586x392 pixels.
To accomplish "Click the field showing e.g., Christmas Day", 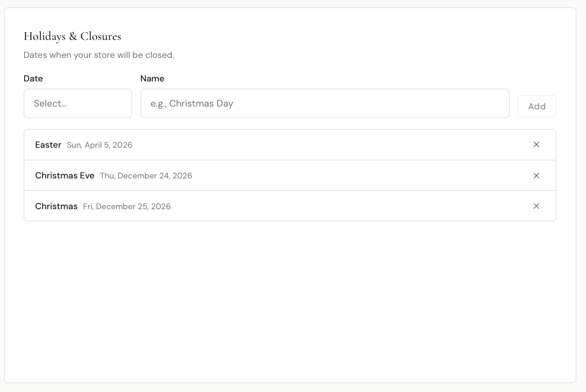I will [x=325, y=103].
